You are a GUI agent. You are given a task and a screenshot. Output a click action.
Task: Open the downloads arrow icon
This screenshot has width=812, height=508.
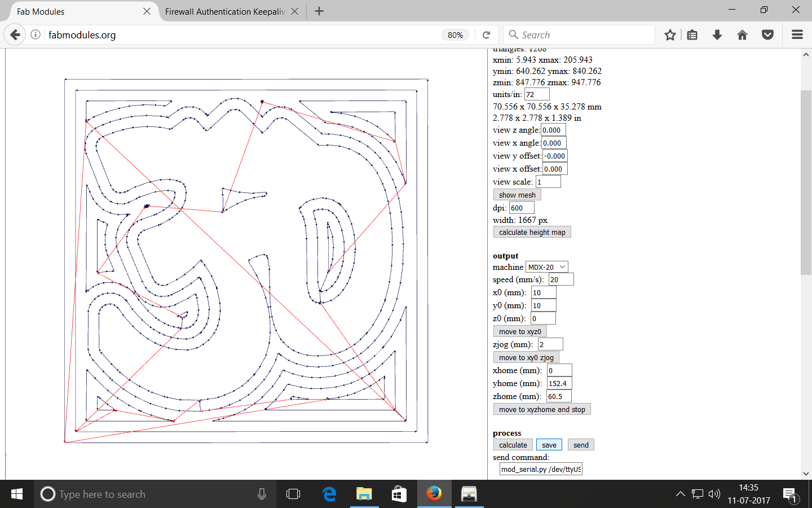tap(717, 35)
